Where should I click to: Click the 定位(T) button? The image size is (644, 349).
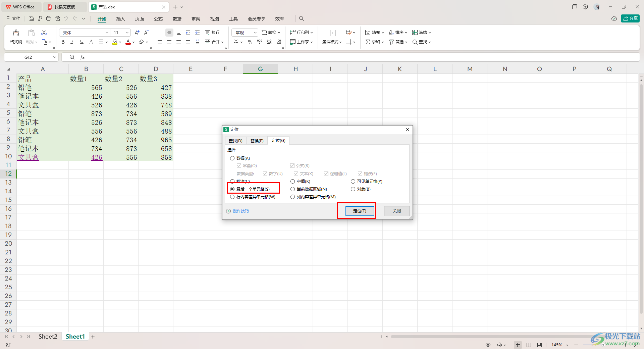pyautogui.click(x=360, y=211)
